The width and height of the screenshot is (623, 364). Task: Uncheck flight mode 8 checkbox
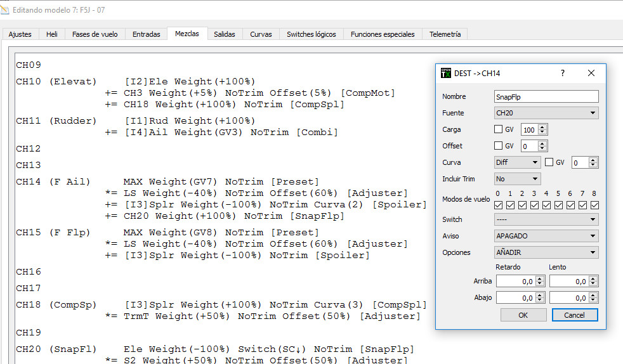[594, 205]
